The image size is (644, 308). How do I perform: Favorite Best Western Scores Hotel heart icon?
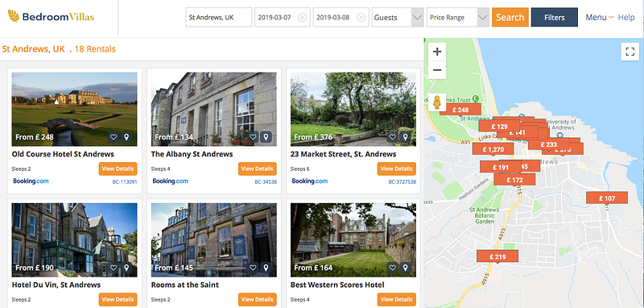(x=393, y=268)
